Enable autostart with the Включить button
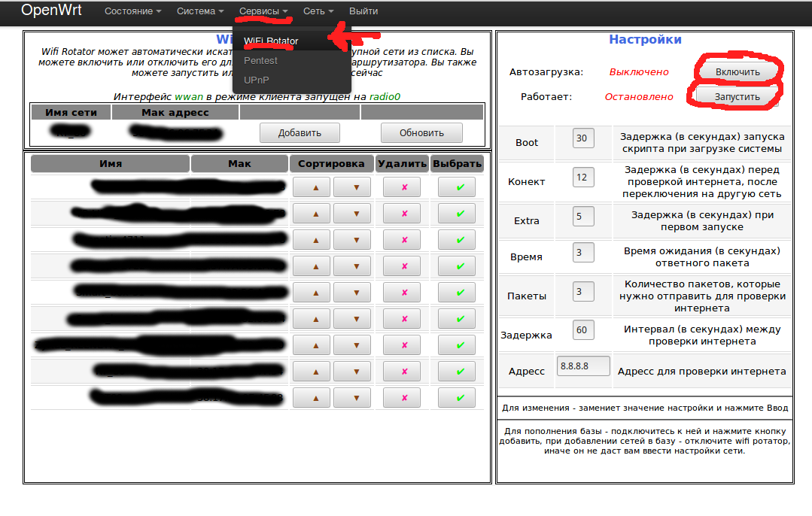The image size is (812, 516). pyautogui.click(x=737, y=71)
